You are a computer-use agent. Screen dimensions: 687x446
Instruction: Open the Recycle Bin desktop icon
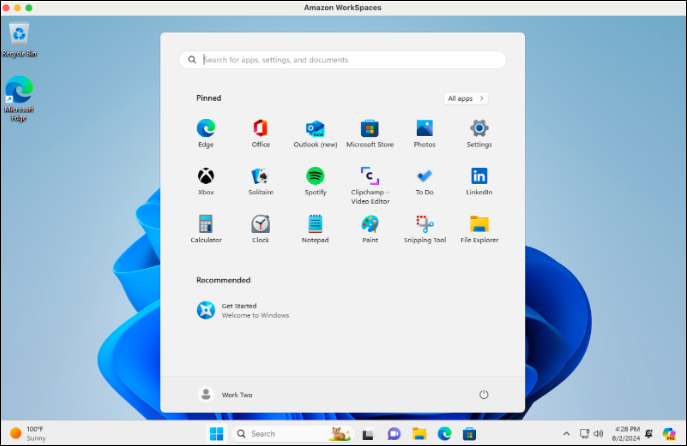(19, 40)
